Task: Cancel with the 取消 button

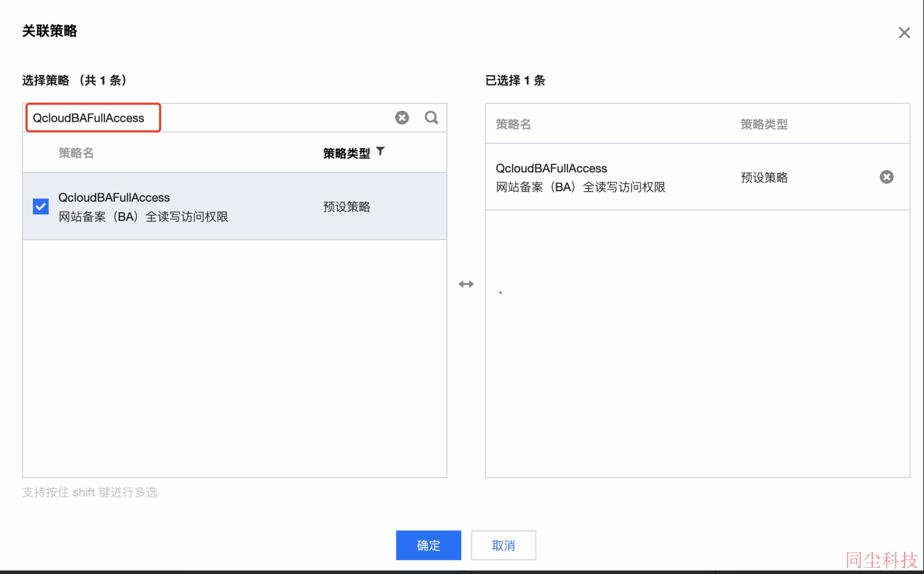Action: [503, 545]
